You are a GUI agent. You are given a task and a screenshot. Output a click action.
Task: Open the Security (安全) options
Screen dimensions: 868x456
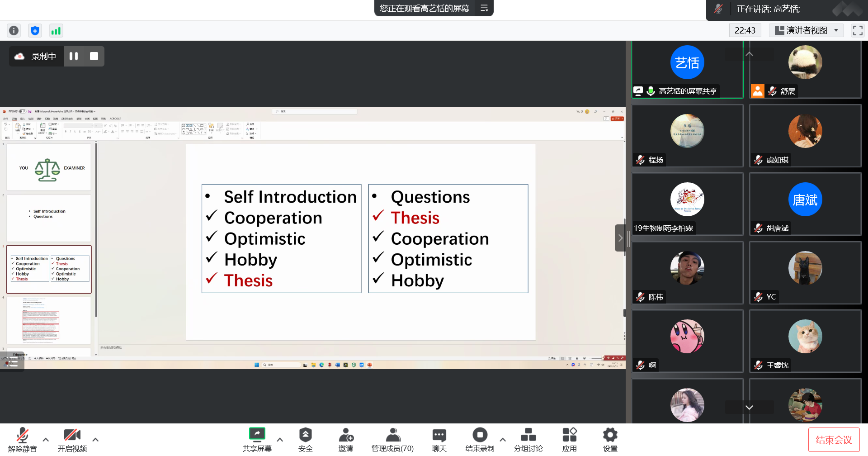[305, 439]
